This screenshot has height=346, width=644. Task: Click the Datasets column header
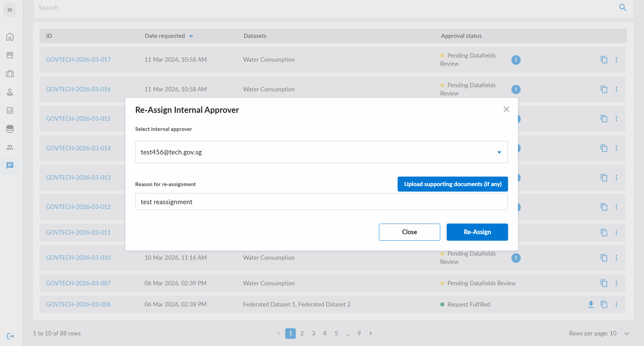point(255,36)
